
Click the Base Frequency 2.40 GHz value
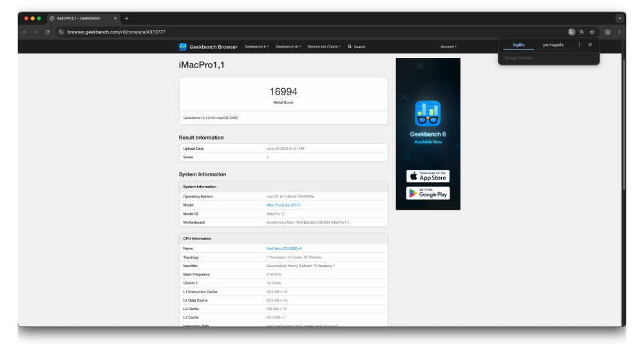pos(274,275)
